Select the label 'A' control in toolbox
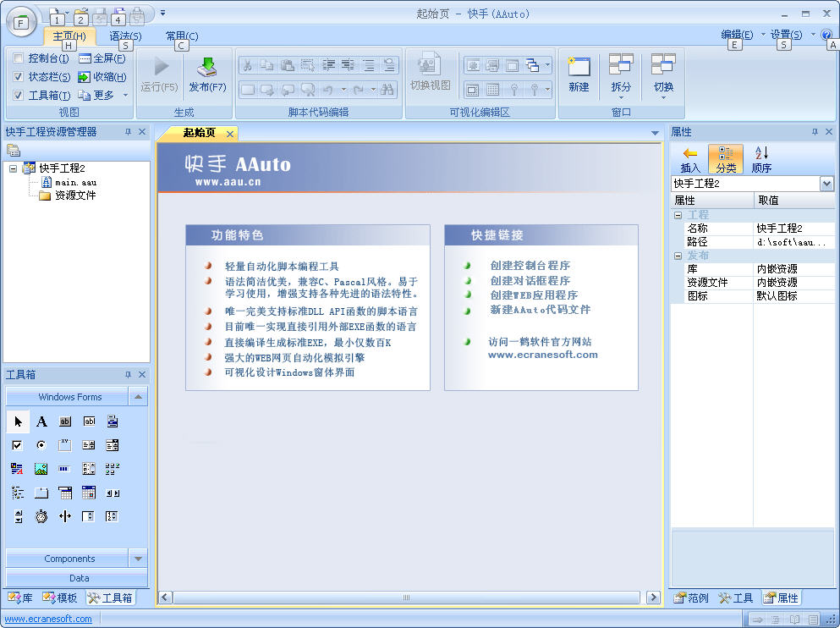Image resolution: width=840 pixels, height=628 pixels. click(x=41, y=421)
